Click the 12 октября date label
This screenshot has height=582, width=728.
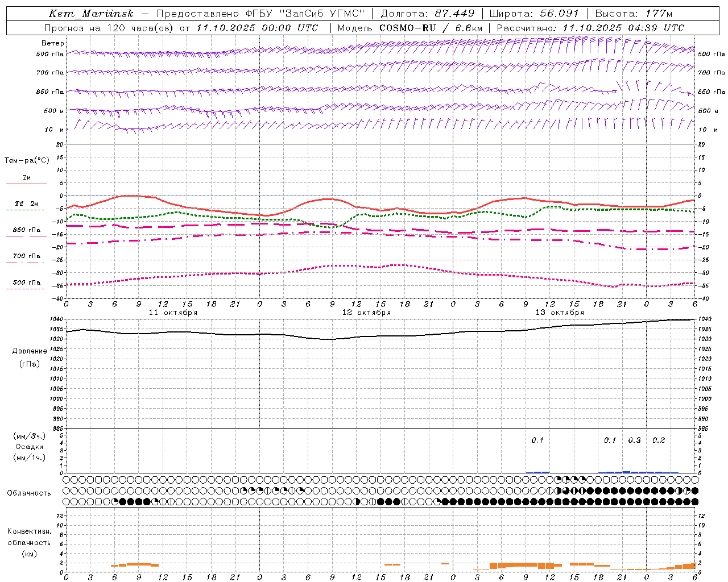click(366, 313)
